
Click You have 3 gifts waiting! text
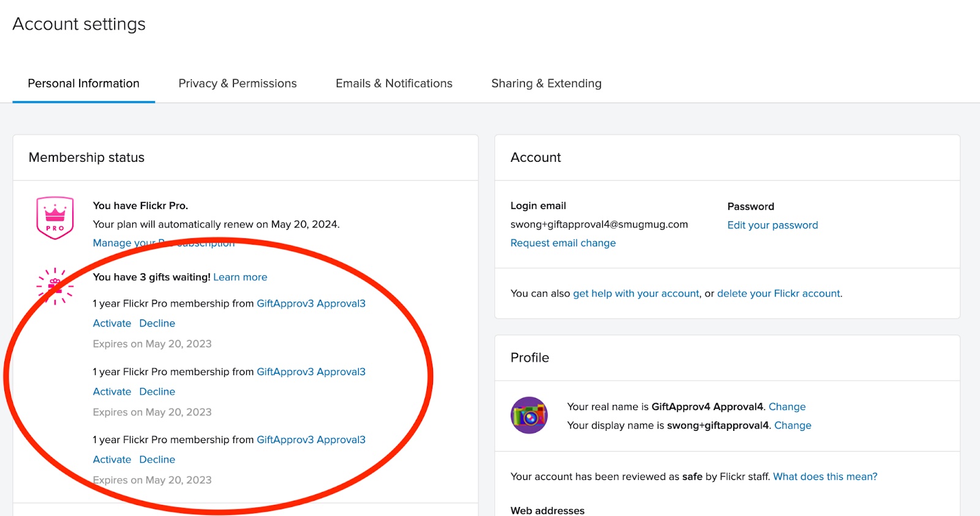coord(151,277)
